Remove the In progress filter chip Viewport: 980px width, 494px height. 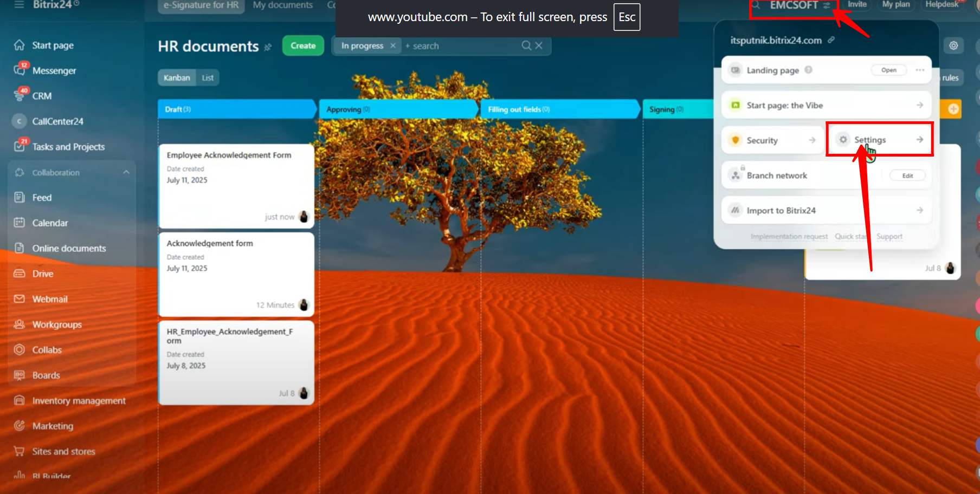(393, 45)
